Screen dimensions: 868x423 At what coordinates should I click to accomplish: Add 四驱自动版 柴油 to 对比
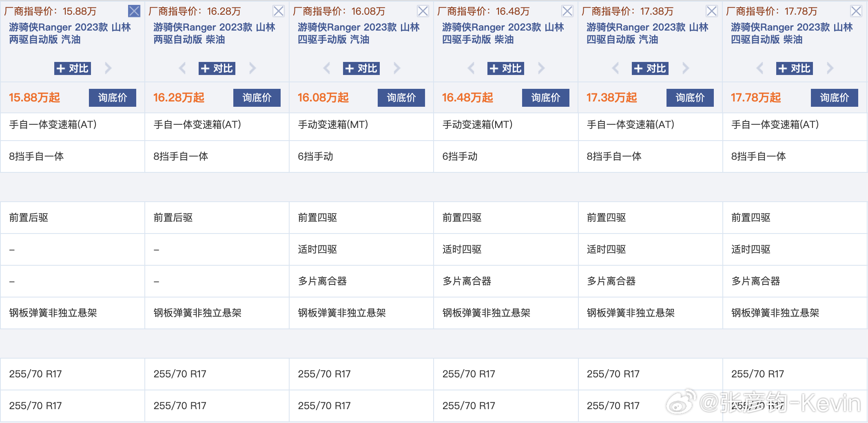pos(795,68)
